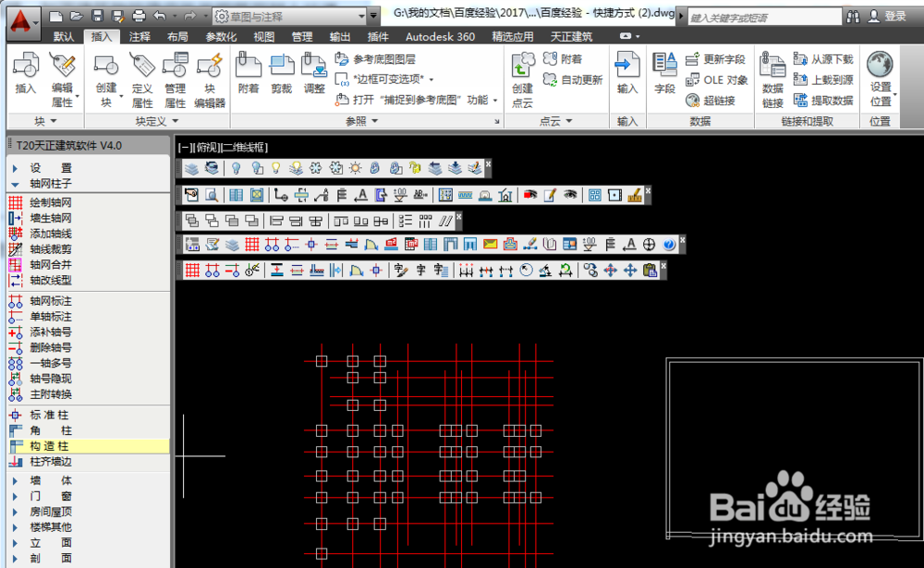Toggle the [-] viewport control
This screenshot has width=924, height=568.
[183, 147]
